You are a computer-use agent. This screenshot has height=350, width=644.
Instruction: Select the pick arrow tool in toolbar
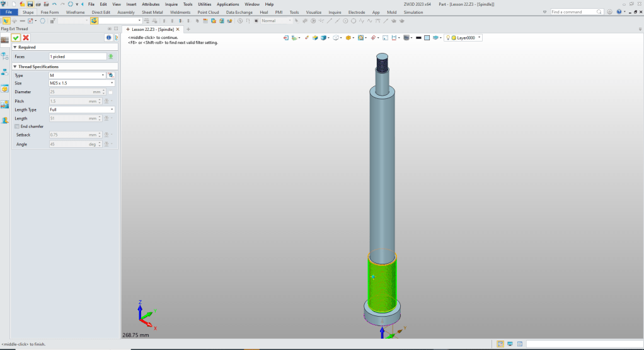6,21
